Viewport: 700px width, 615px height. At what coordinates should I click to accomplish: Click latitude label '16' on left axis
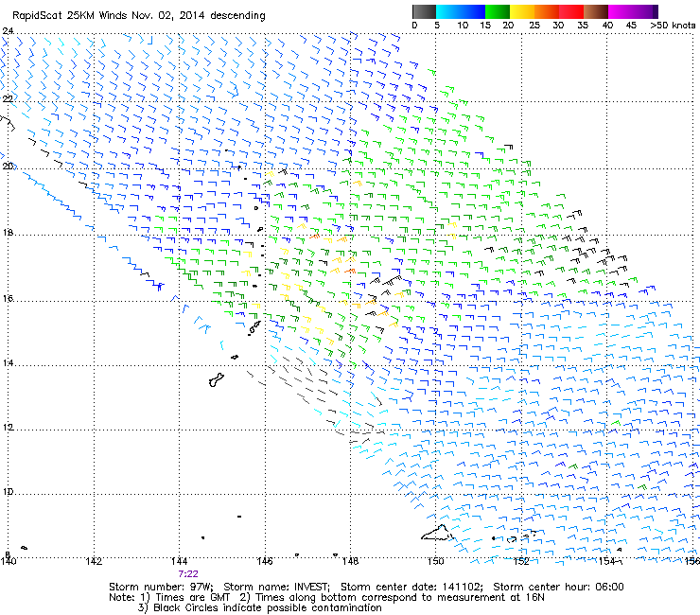pos(8,298)
